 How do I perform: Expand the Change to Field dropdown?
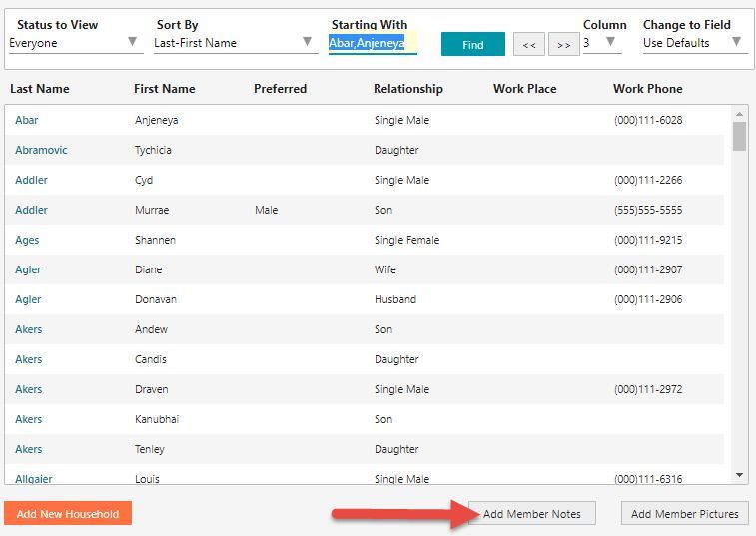pos(695,42)
